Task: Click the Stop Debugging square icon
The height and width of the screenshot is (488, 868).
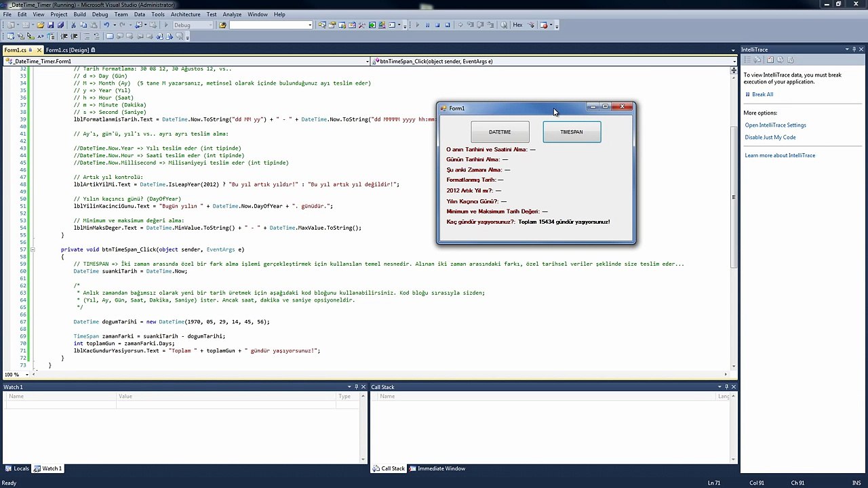Action: [437, 25]
